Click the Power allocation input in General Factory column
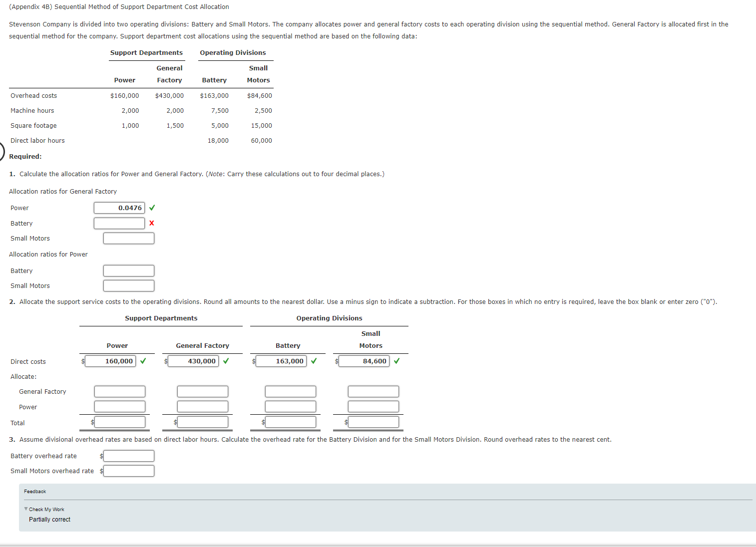Viewport: 756px width, 547px height. 202,406
